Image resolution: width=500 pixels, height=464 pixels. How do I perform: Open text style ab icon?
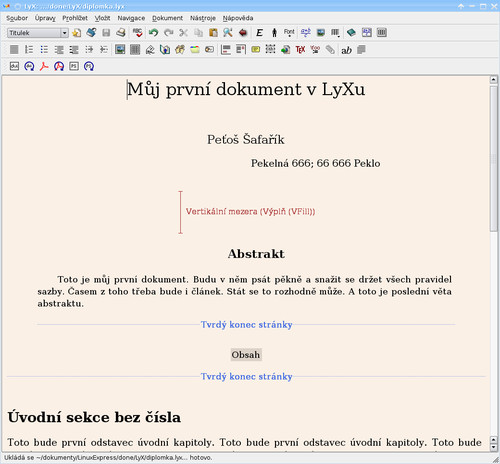pyautogui.click(x=346, y=50)
